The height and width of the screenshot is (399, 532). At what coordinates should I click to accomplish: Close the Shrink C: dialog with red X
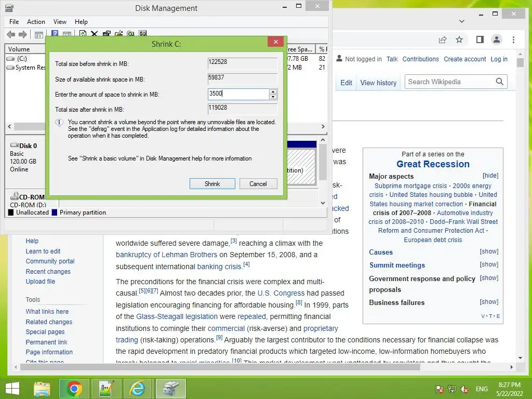(x=275, y=42)
